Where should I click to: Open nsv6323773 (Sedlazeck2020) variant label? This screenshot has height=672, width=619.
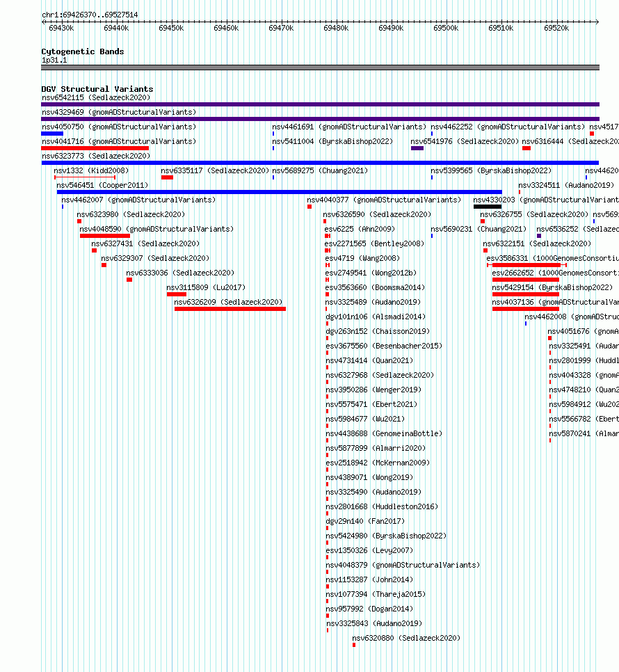pyautogui.click(x=96, y=156)
